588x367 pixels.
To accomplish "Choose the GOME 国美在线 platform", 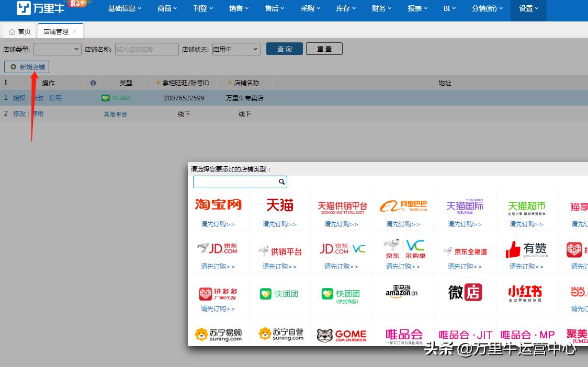I will tap(342, 335).
